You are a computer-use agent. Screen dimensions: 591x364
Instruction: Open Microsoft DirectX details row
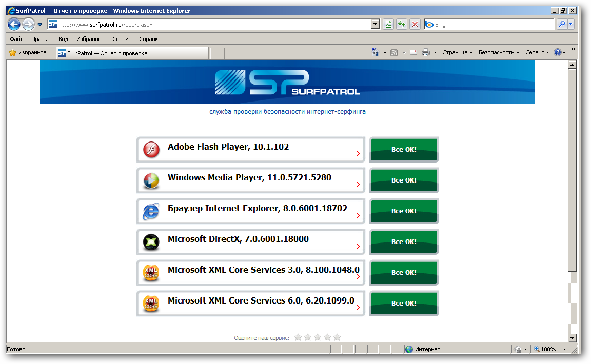pos(250,242)
